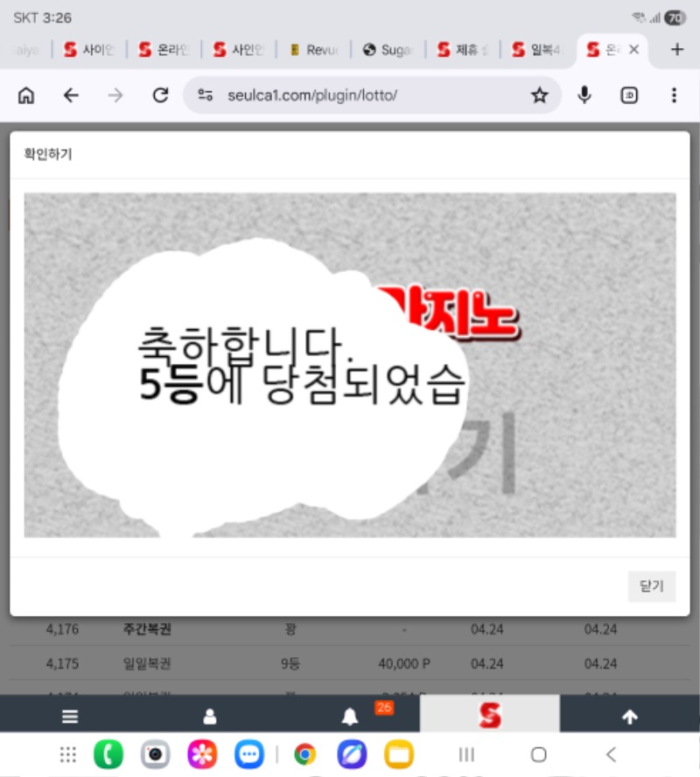Screen dimensions: 700x777
Task: Click the address bar URL field
Action: tap(367, 95)
